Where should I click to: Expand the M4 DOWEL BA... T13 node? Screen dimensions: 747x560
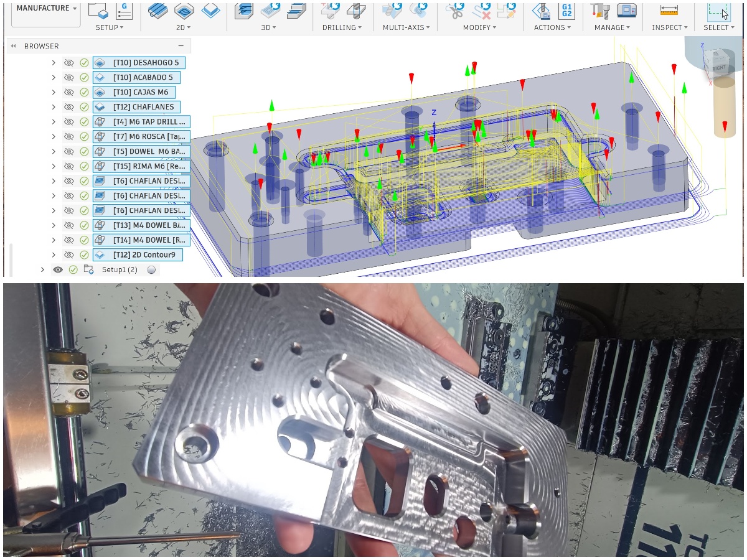pos(54,225)
